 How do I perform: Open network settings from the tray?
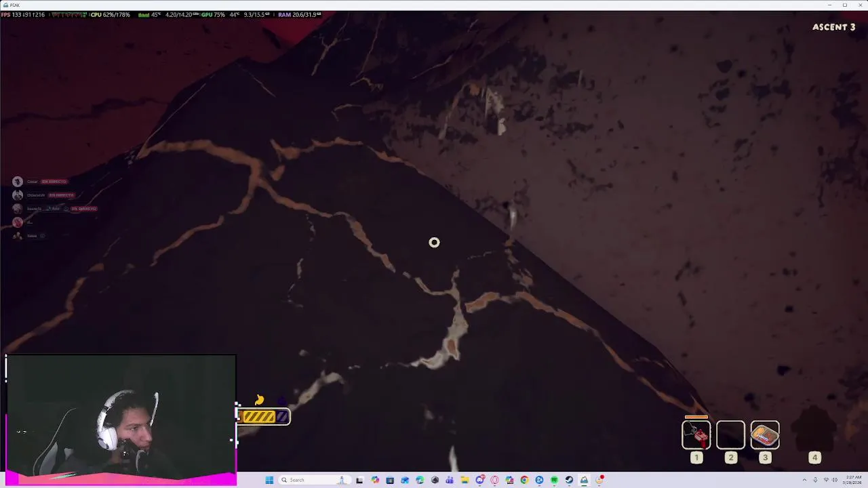[x=825, y=480]
